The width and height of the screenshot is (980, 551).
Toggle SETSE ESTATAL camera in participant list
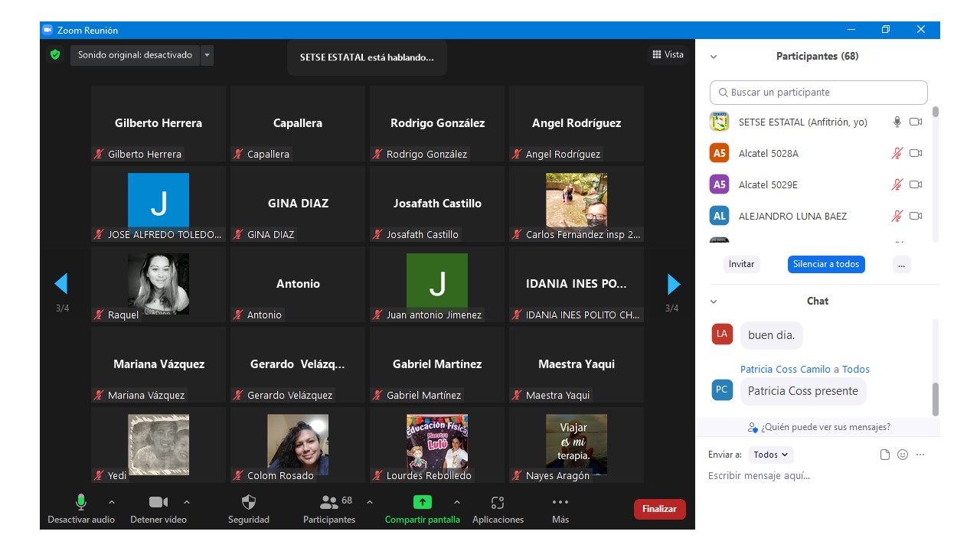click(916, 122)
